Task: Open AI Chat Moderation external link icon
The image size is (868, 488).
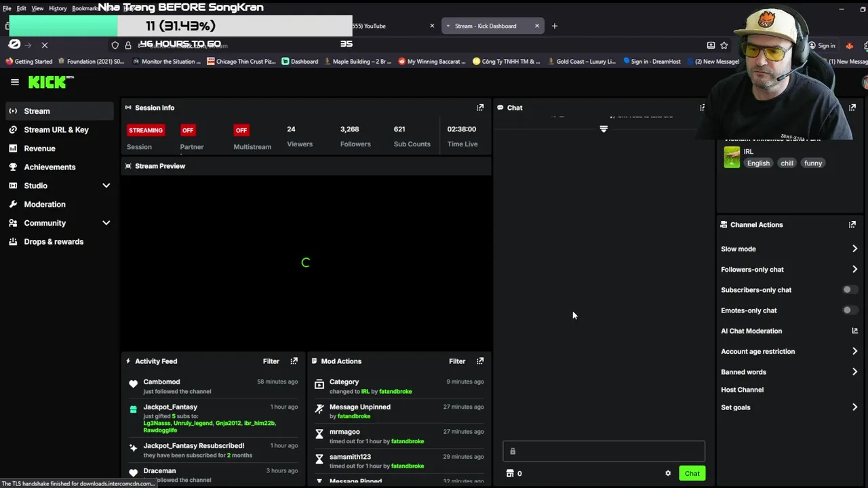Action: pos(854,331)
